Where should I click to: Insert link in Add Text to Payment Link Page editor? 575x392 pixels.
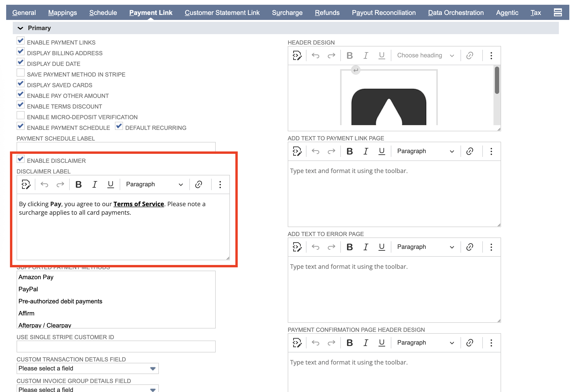point(470,151)
